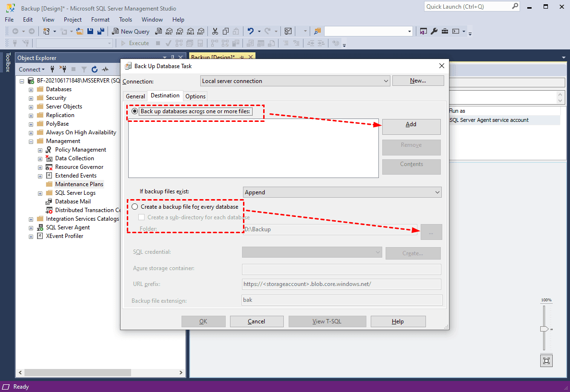Click the folder browse '...' button
570x392 pixels.
point(431,232)
